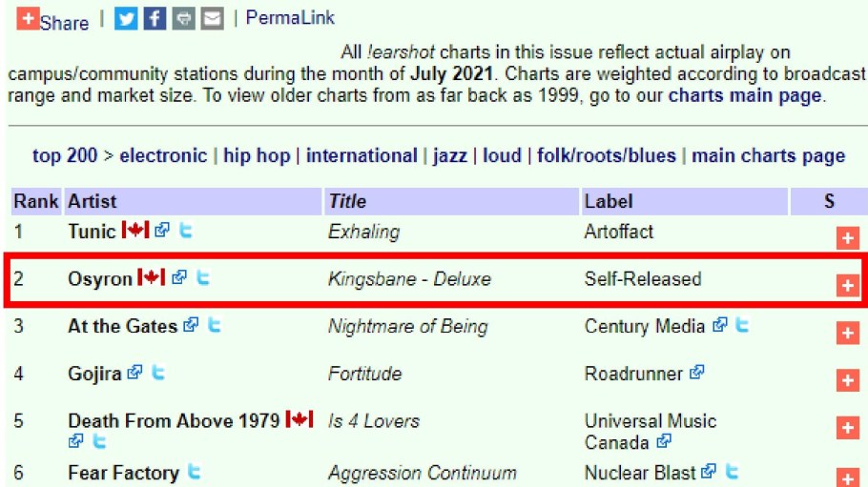Open the Tunic artist external link icon

(x=162, y=231)
